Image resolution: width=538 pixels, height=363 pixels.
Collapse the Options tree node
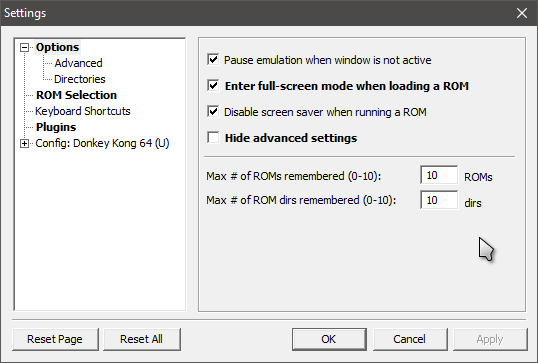[x=24, y=47]
